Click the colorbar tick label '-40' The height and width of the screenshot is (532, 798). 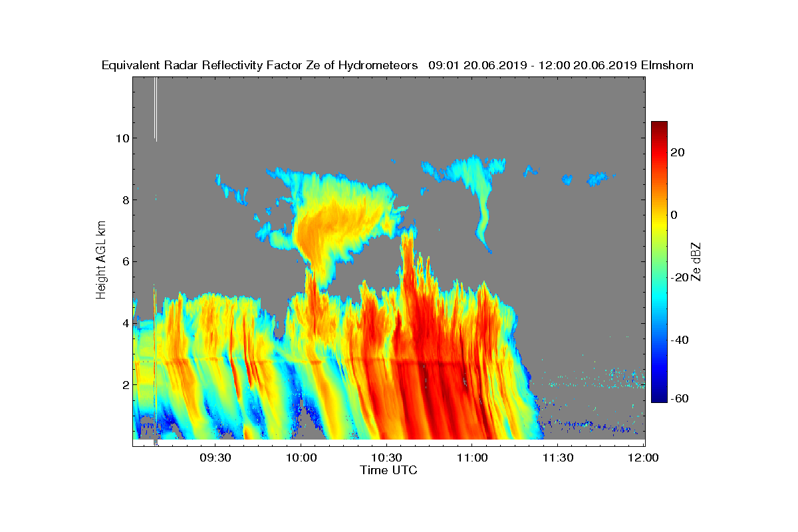tap(680, 340)
